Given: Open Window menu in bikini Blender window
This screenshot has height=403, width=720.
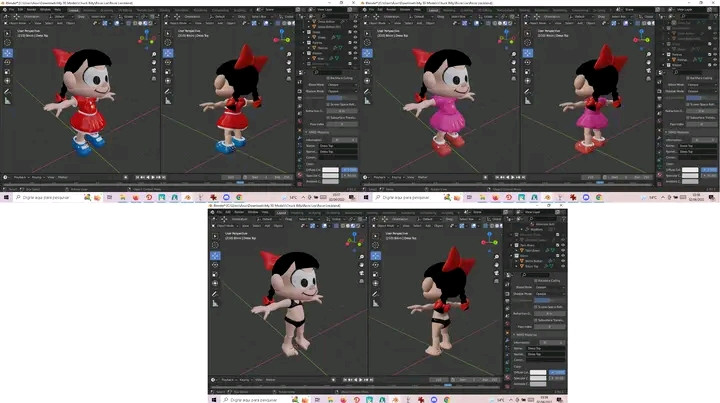Looking at the screenshot, I should pyautogui.click(x=253, y=212).
